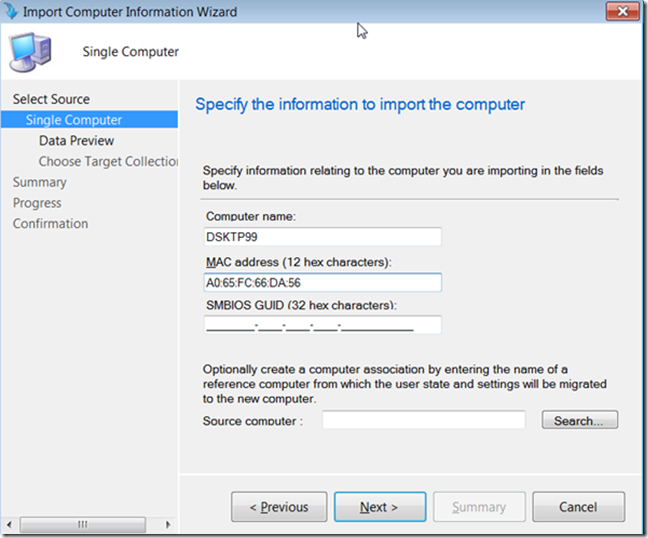Click the 'SMBIOS GUID (32 hex characters):' label
This screenshot has height=538, width=648.
click(x=301, y=305)
